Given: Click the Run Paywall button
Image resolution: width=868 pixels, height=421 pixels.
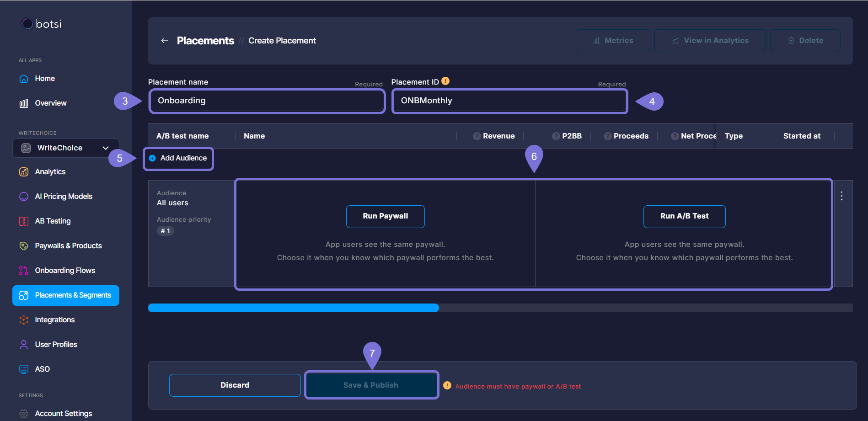Looking at the screenshot, I should (385, 216).
